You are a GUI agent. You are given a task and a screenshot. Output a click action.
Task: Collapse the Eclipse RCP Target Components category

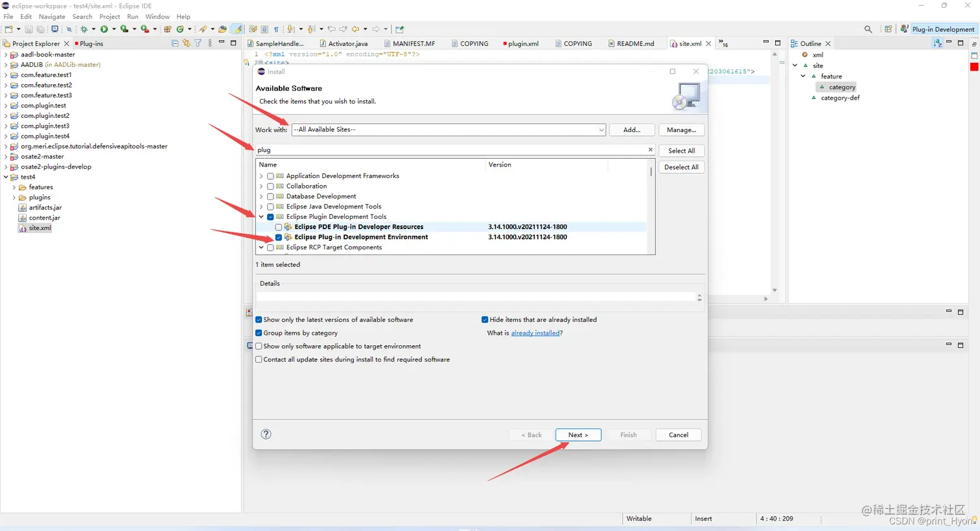tap(262, 247)
